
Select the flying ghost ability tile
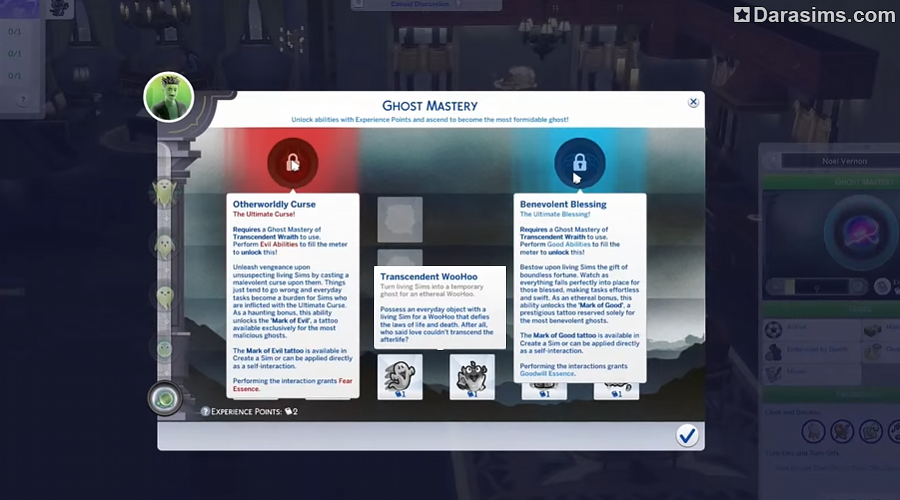(400, 377)
